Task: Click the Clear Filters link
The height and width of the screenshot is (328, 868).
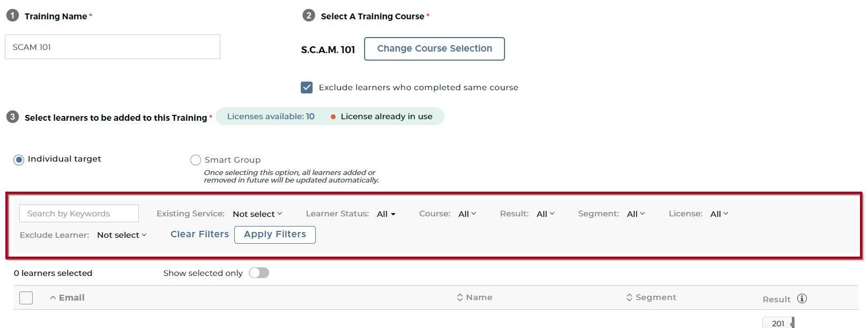Action: pos(199,235)
